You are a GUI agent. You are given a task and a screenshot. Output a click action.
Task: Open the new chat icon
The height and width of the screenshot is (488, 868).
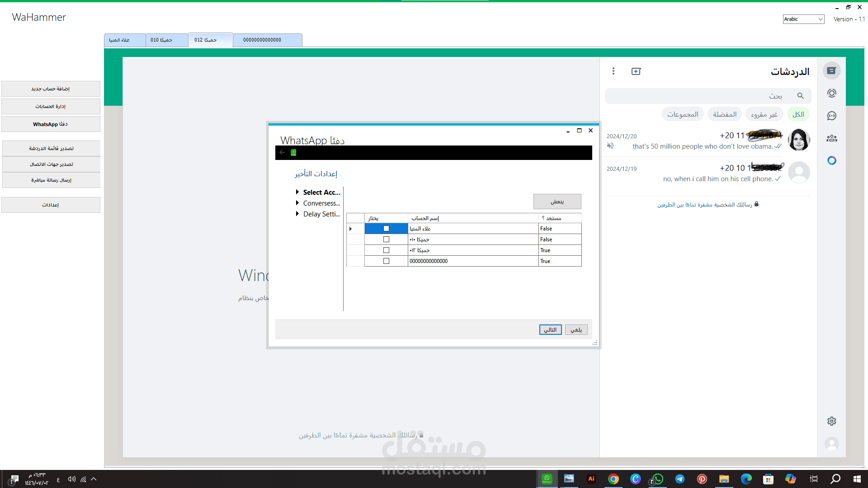coord(636,71)
